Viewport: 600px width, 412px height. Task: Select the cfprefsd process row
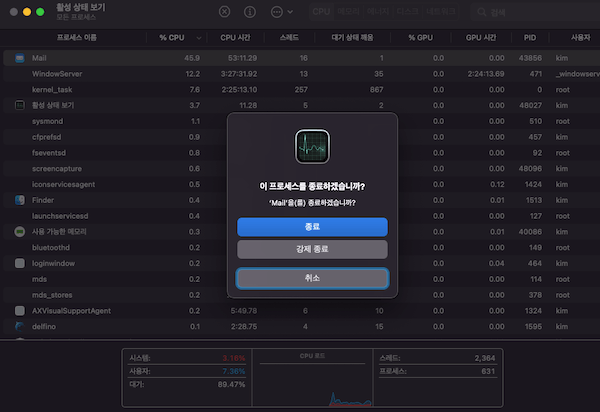[302, 137]
